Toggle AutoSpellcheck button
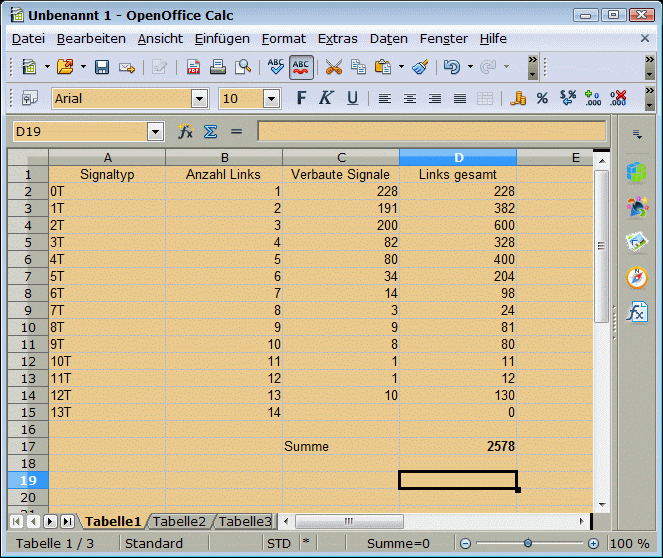Screen dimensions: 663x558 (300, 67)
